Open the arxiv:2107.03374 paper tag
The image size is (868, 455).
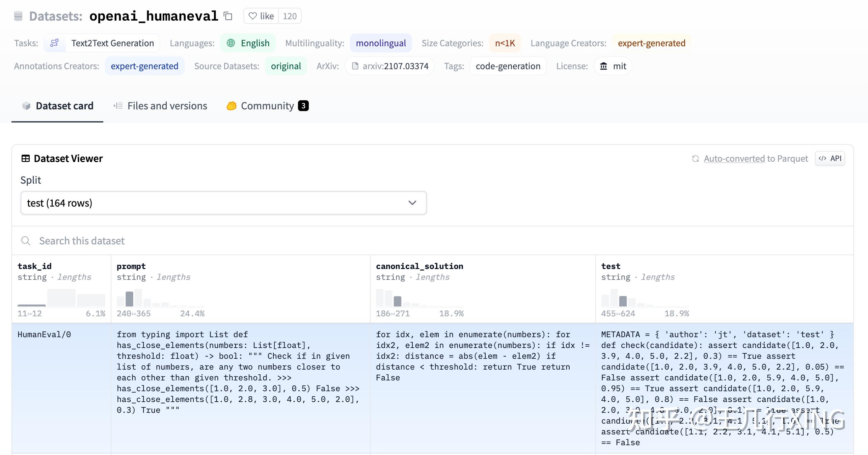click(389, 66)
